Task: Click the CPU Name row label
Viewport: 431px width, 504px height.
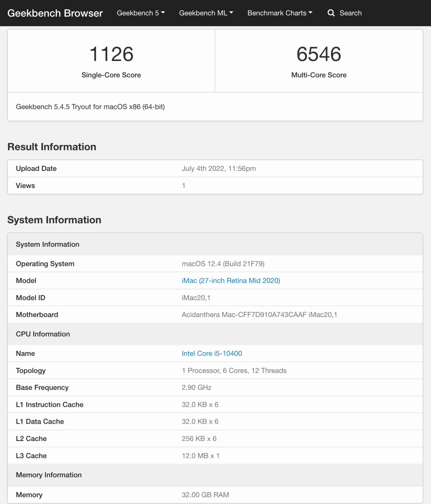Action: pos(25,354)
